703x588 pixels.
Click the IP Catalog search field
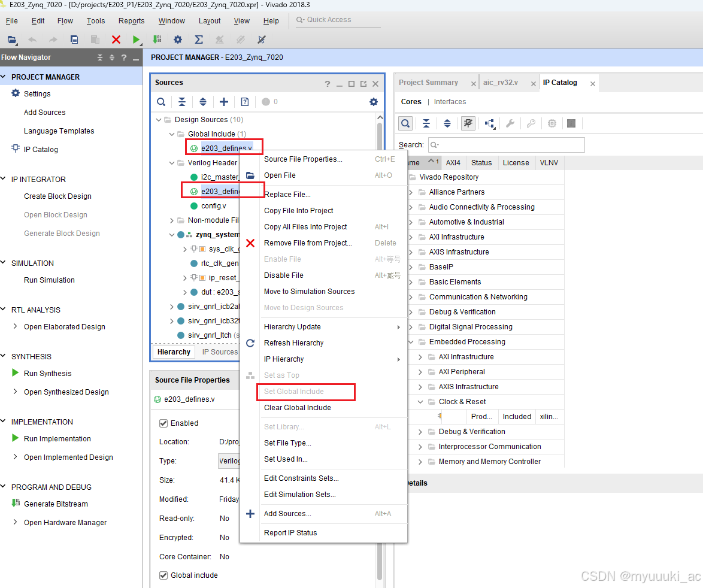coord(506,145)
